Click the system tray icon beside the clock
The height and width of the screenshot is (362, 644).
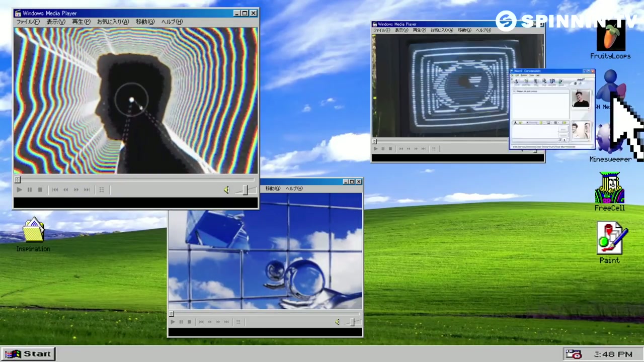(x=574, y=354)
